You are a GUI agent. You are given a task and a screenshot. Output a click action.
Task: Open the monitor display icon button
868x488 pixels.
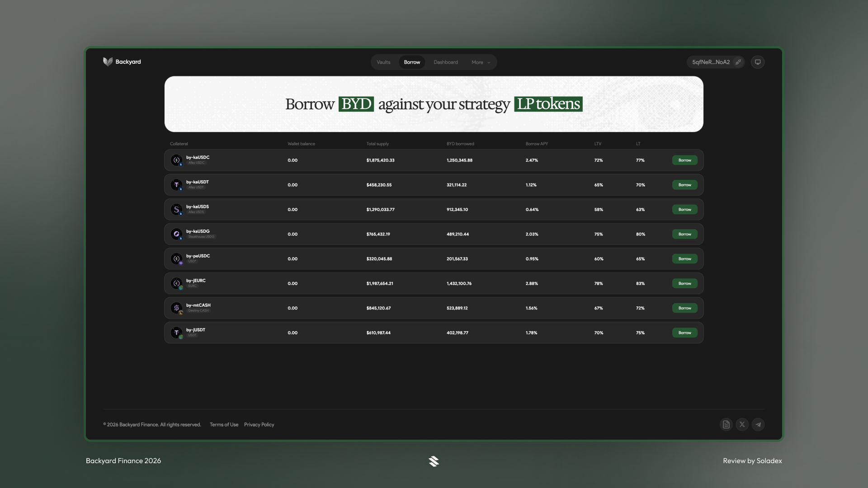coord(758,62)
